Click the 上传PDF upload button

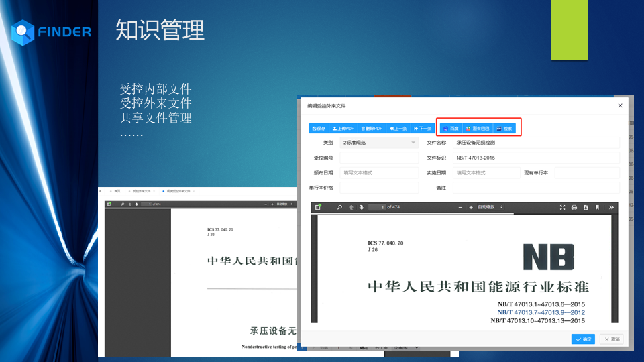tap(343, 128)
